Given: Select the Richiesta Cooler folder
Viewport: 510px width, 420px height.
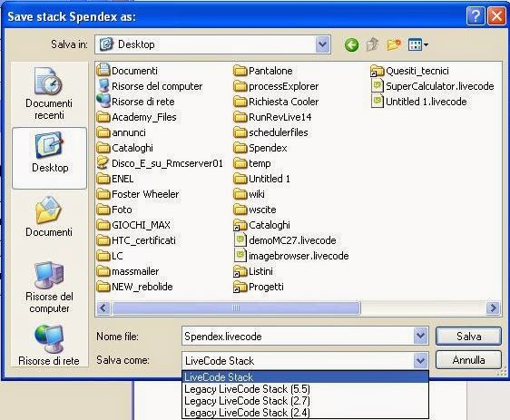Looking at the screenshot, I should [277, 102].
